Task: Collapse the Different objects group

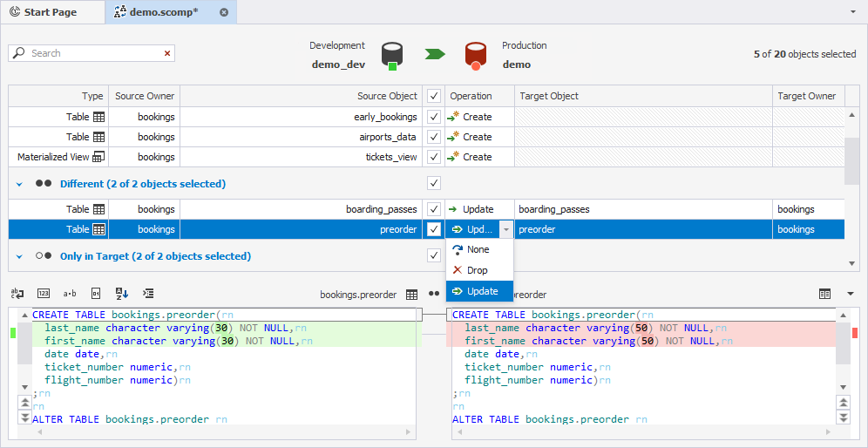Action: pyautogui.click(x=19, y=184)
